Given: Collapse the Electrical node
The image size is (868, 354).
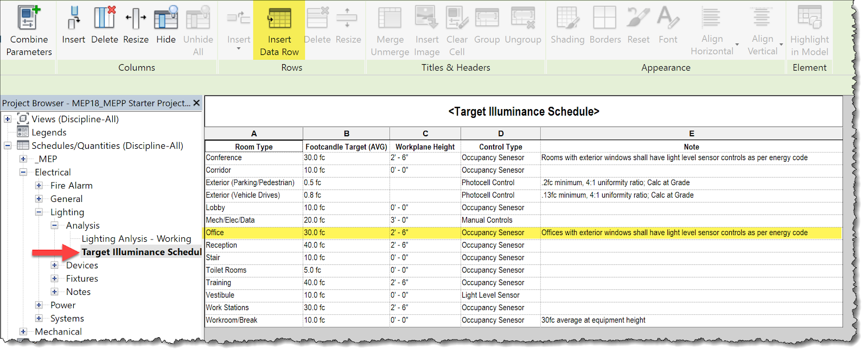Looking at the screenshot, I should pyautogui.click(x=23, y=172).
